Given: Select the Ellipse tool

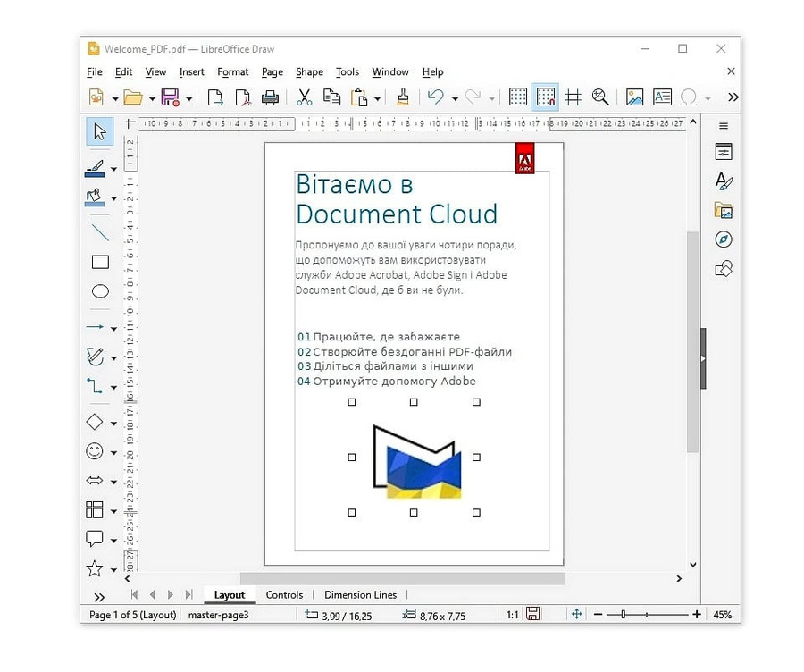Looking at the screenshot, I should 100,291.
